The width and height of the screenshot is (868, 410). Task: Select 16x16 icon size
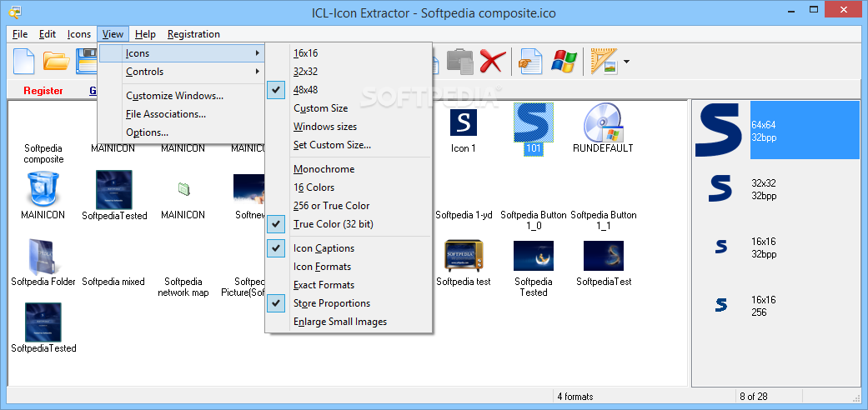pyautogui.click(x=349, y=53)
